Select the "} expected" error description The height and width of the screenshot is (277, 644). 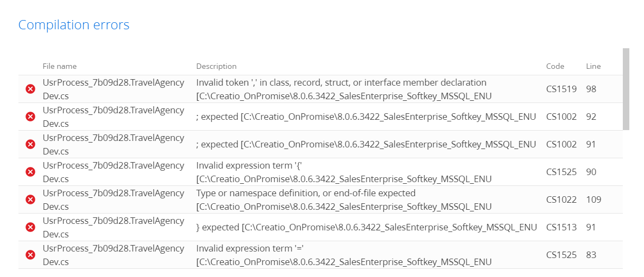pos(366,227)
